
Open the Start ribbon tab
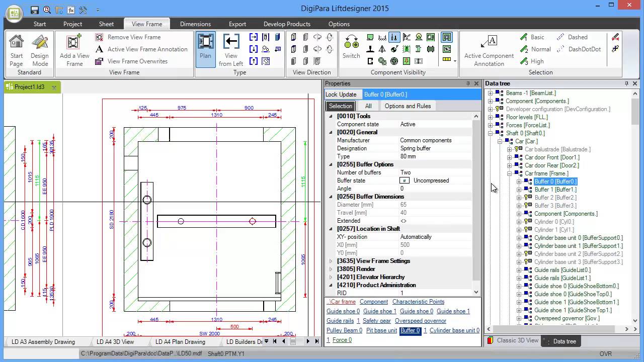pos(40,24)
